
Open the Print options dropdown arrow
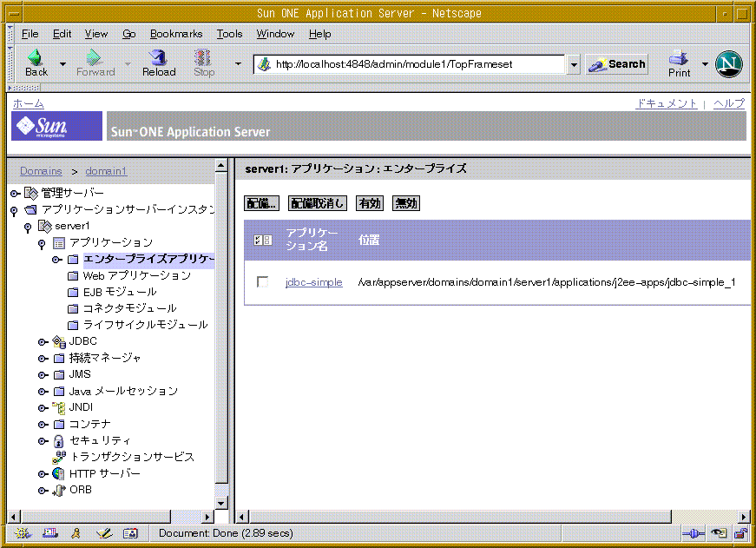(705, 63)
